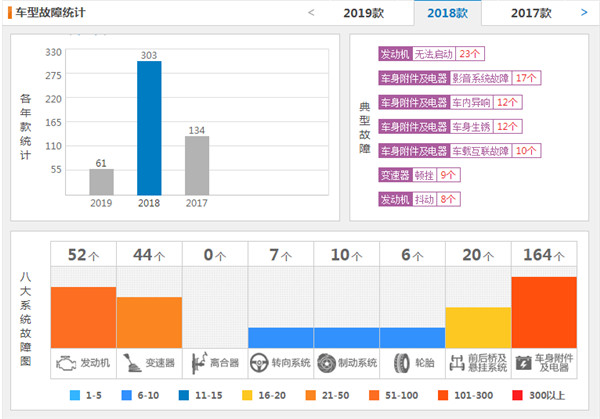Image resolution: width=600 pixels, height=419 pixels.
Task: Switch to the 2019款 tab
Action: (x=363, y=13)
